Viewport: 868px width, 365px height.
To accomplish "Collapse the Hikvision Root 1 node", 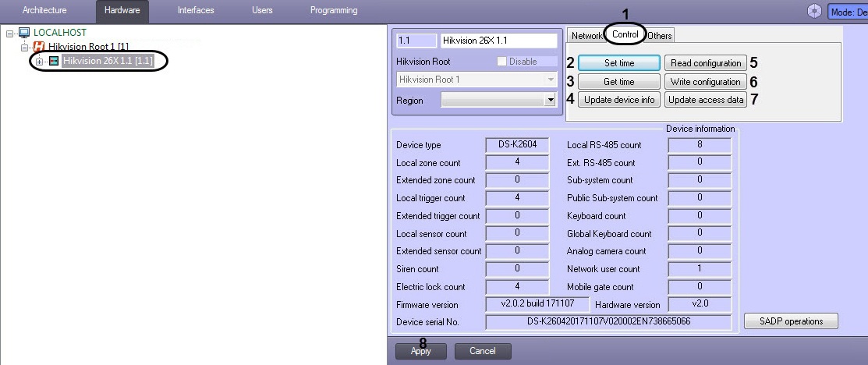I will pos(24,47).
